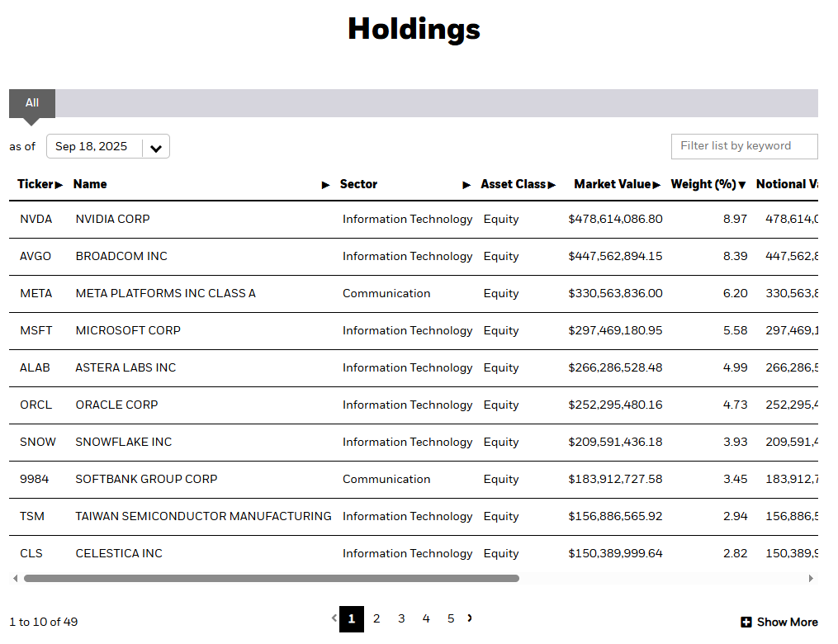Click the Asset Class column header
838x644 pixels.
click(513, 184)
